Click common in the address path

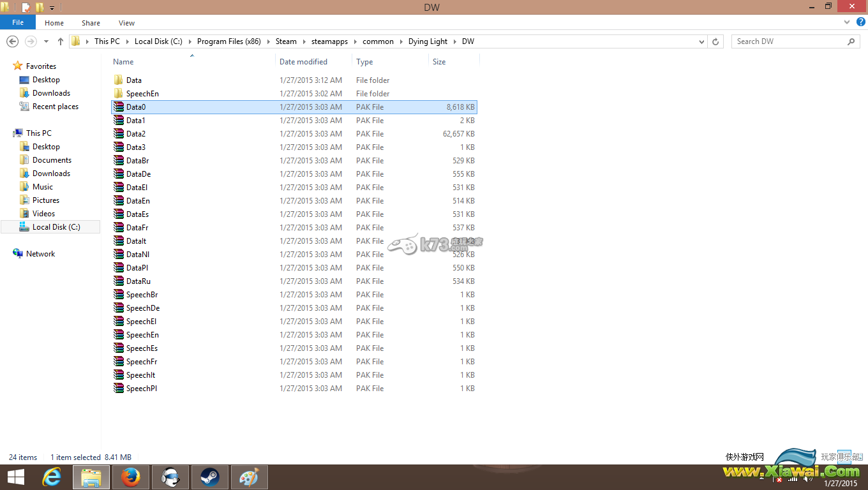(378, 41)
